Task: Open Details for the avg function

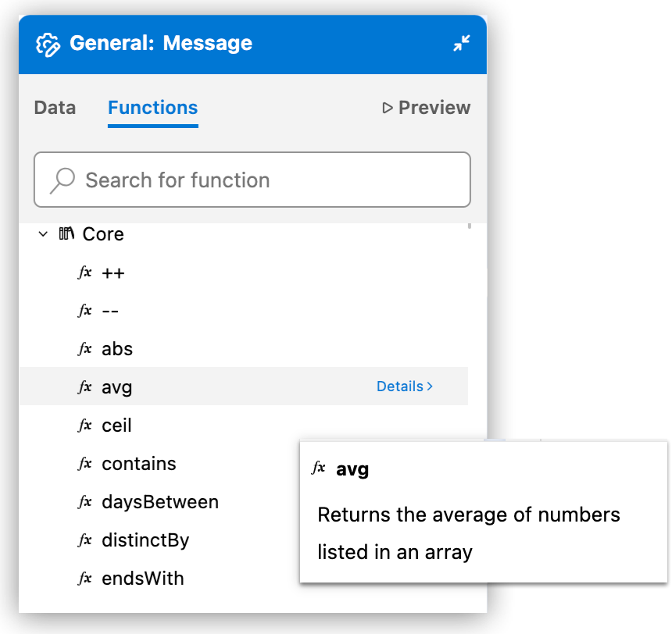Action: point(399,386)
